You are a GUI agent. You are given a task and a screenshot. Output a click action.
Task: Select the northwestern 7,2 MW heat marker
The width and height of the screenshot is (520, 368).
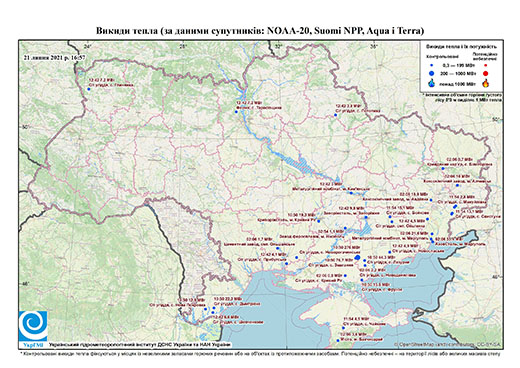89,89
